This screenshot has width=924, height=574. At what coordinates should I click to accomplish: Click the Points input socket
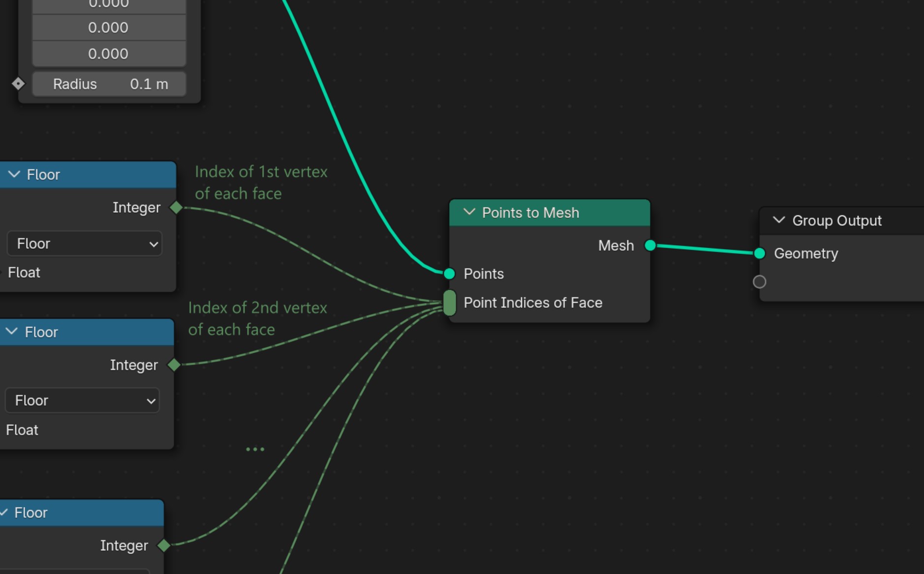tap(449, 274)
